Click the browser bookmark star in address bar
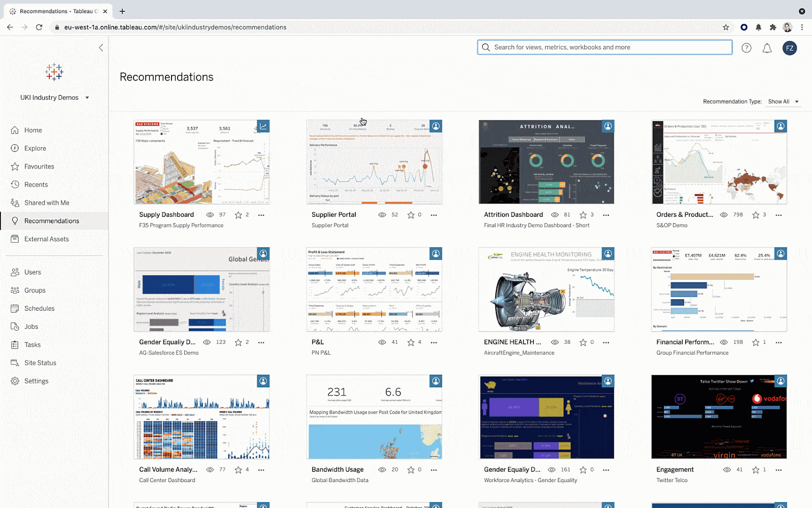This screenshot has height=508, width=812. pos(726,27)
